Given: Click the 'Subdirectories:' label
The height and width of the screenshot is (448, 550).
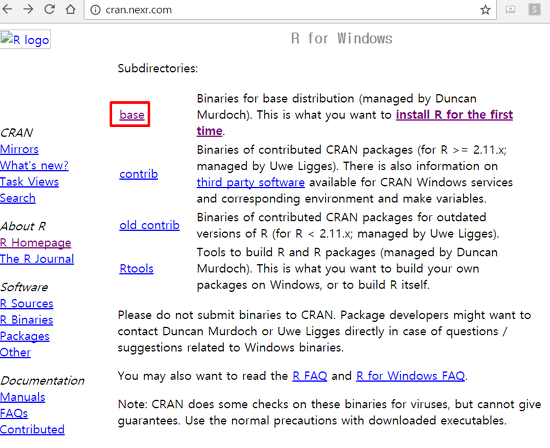Looking at the screenshot, I should 158,68.
